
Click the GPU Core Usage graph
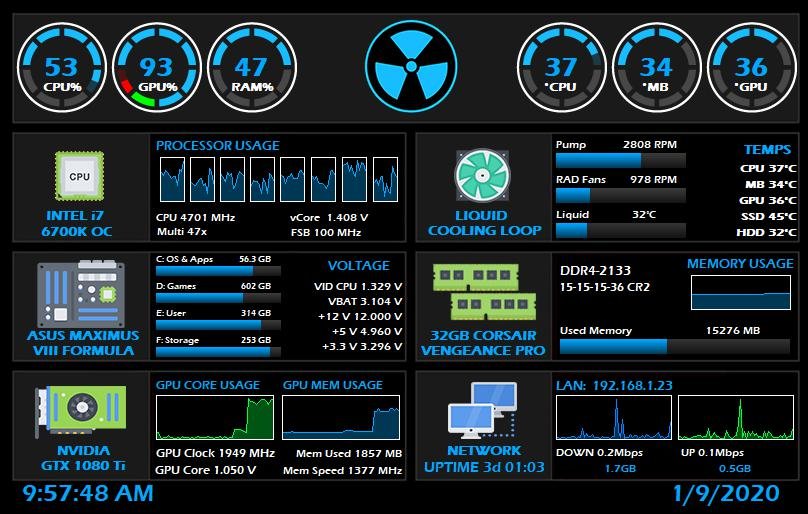pos(215,418)
